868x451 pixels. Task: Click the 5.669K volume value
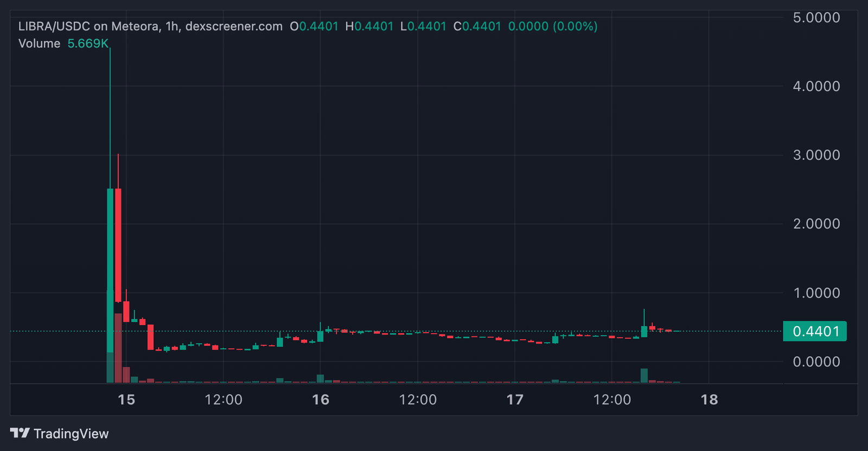coord(88,43)
